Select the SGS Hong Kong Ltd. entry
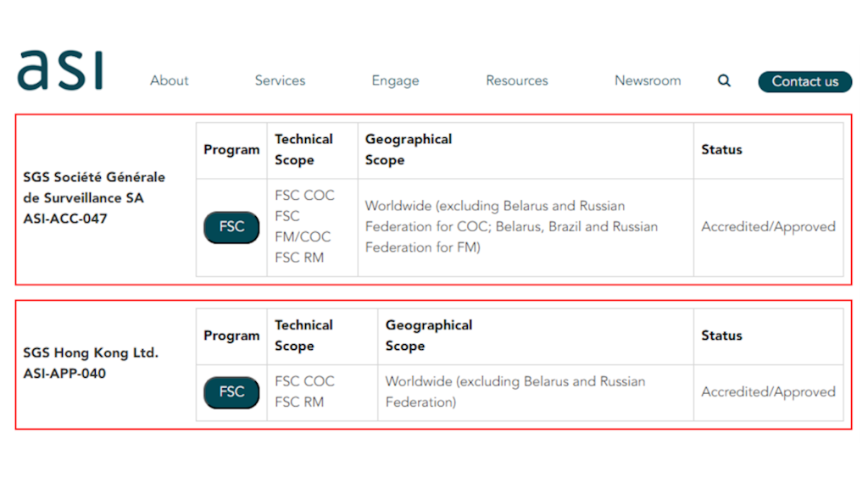 [x=90, y=352]
